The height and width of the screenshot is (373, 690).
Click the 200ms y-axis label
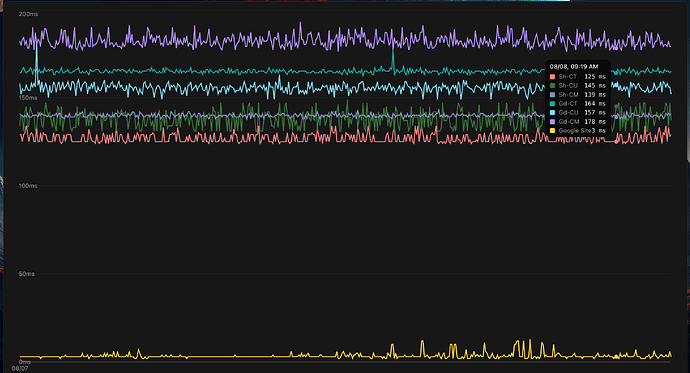pos(28,14)
